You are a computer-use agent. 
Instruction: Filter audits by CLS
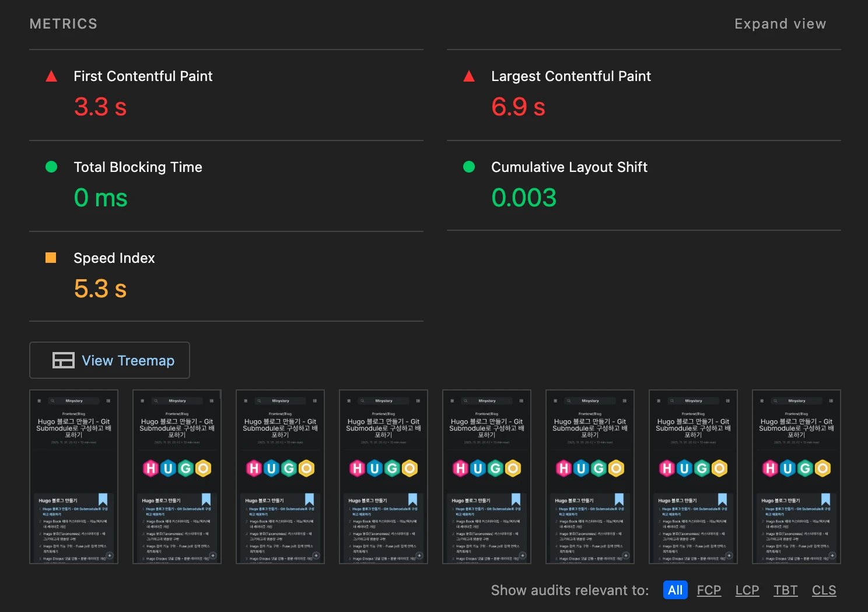tap(824, 590)
